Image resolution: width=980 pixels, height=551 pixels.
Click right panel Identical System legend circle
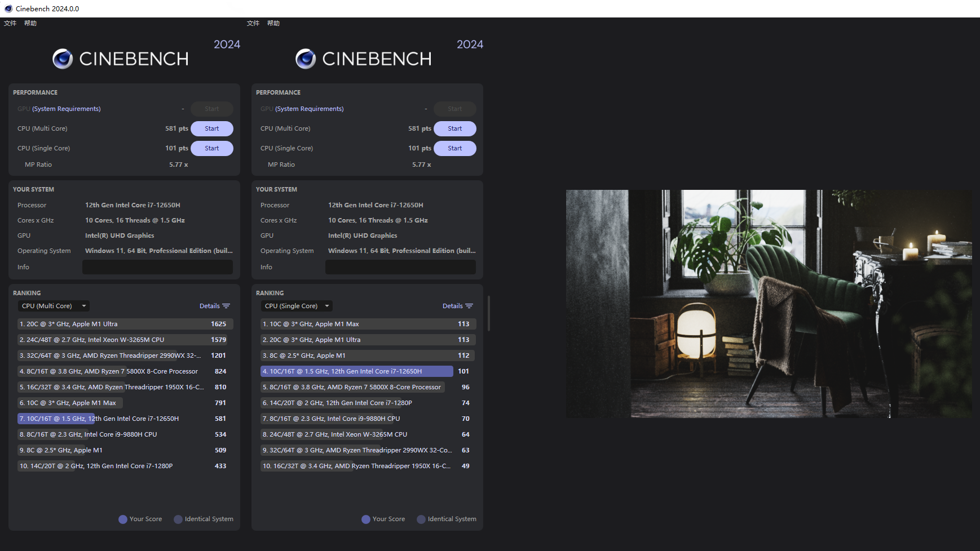[421, 519]
